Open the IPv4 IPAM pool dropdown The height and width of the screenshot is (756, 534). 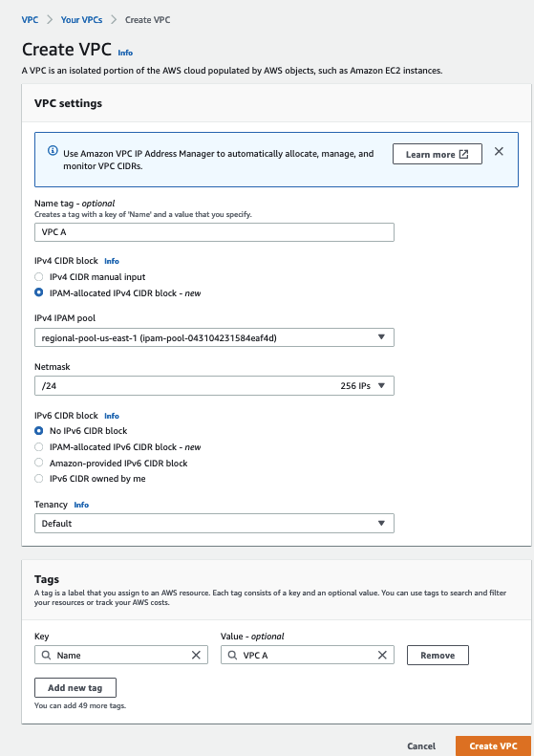click(214, 337)
